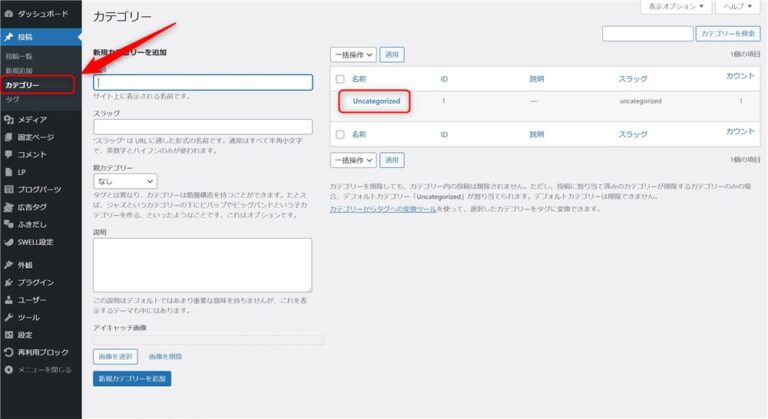Tick the select-all checkbox in table header
The height and width of the screenshot is (419, 768).
(x=340, y=77)
